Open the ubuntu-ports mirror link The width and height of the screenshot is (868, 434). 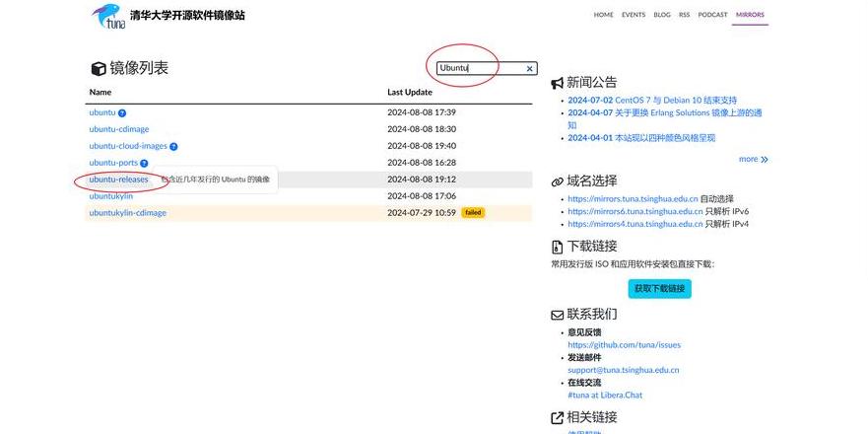(113, 163)
